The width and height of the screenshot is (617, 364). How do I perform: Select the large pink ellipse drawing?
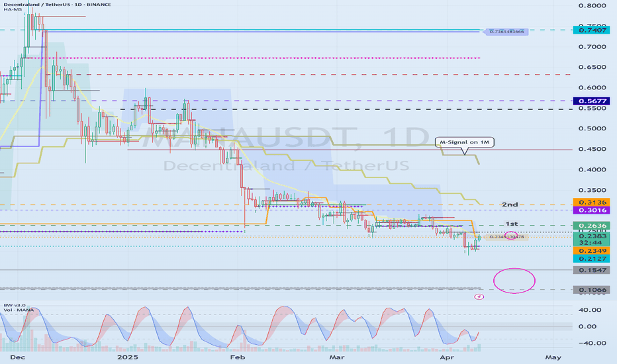514,281
